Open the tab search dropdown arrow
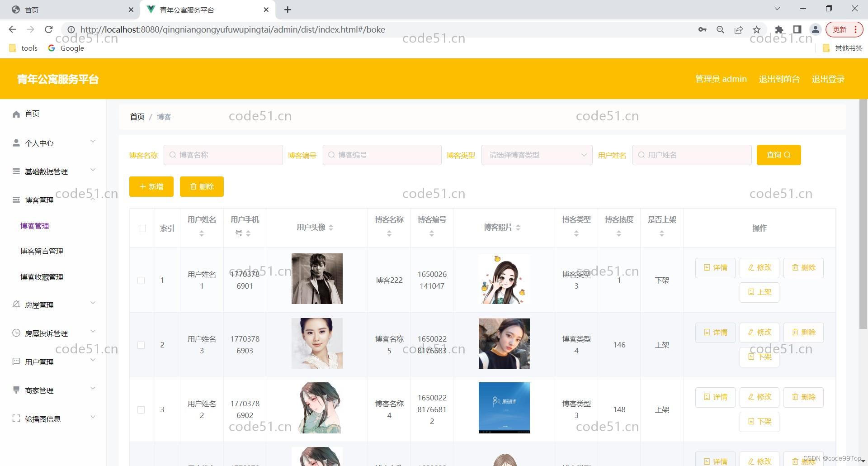This screenshot has width=868, height=466. 777,9
